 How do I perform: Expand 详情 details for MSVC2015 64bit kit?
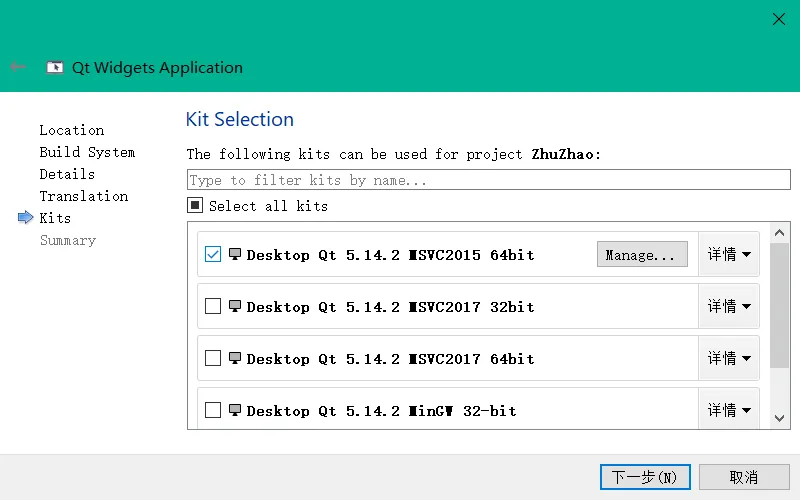tap(729, 254)
